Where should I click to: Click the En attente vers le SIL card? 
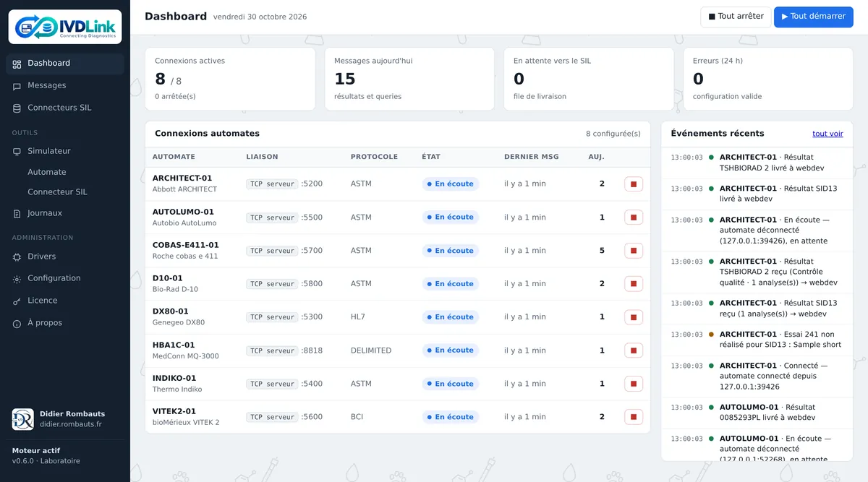[x=589, y=79]
